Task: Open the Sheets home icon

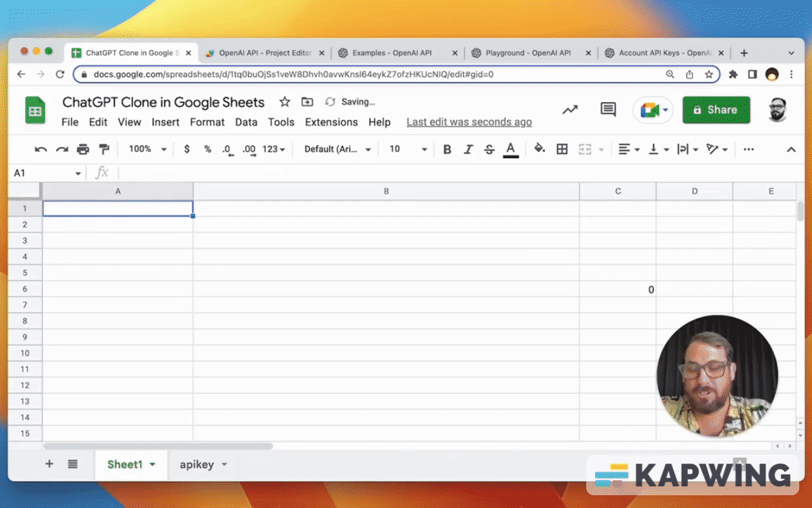Action: [36, 110]
